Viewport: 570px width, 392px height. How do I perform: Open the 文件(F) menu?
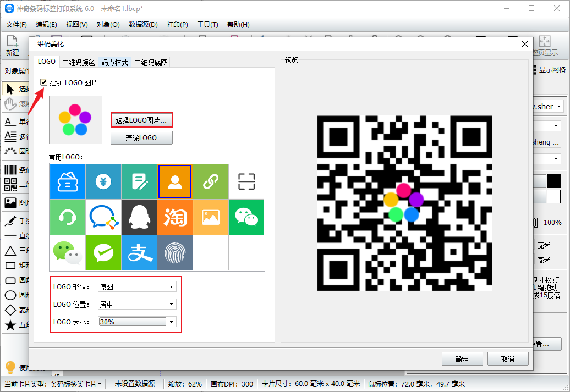17,24
